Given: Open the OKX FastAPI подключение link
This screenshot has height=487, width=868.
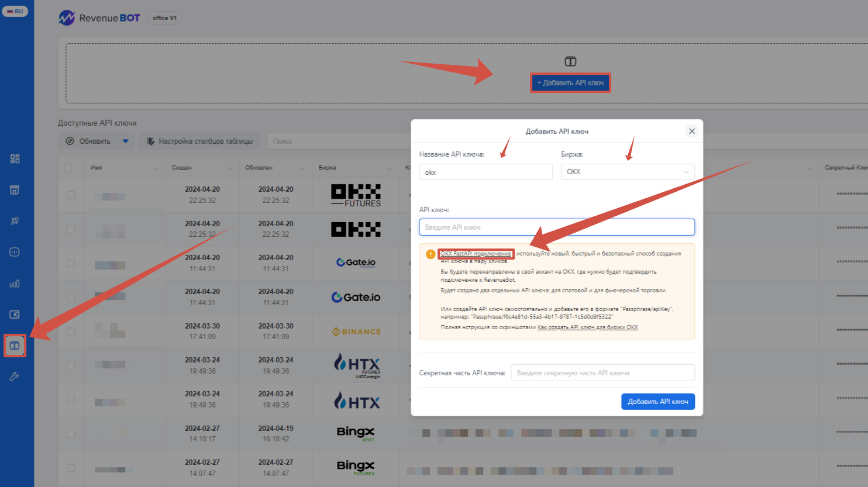Looking at the screenshot, I should [476, 254].
